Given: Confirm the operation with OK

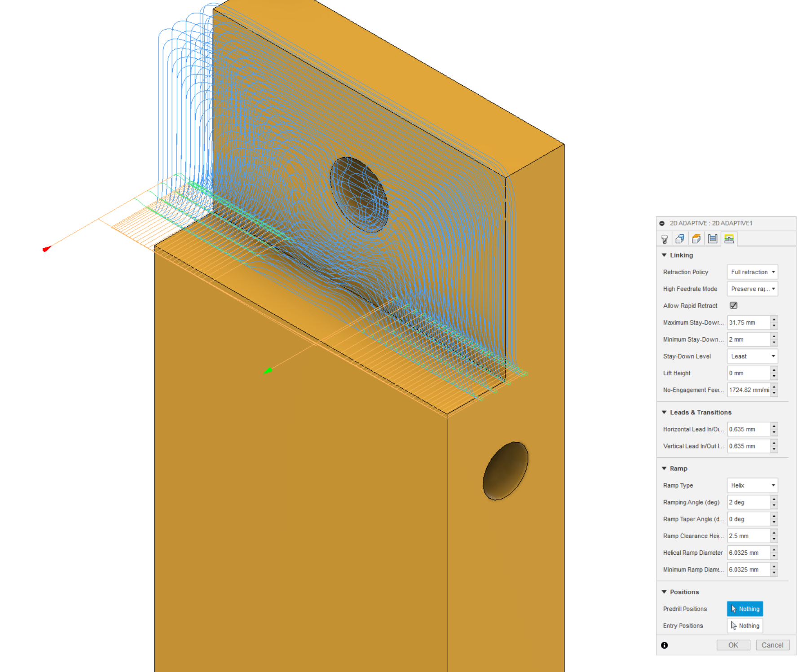Looking at the screenshot, I should [x=733, y=645].
